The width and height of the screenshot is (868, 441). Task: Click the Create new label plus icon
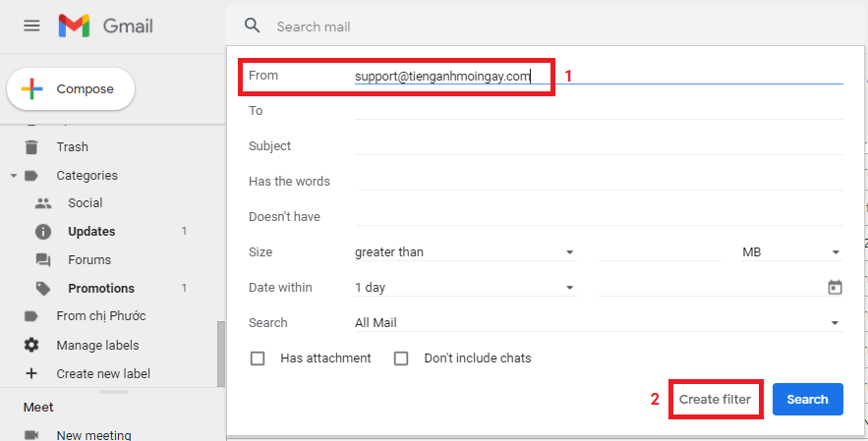(31, 373)
